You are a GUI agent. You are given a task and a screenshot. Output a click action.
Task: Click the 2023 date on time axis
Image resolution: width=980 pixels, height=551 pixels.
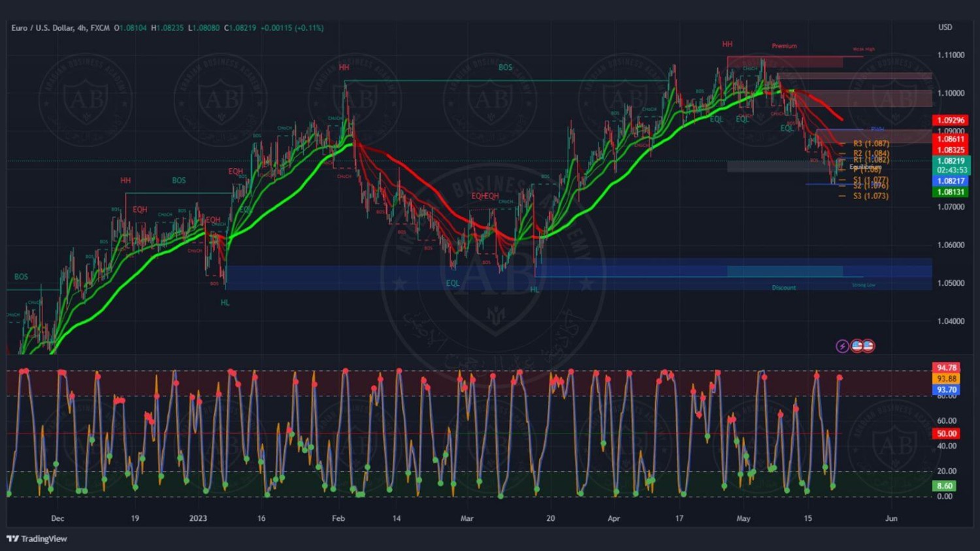(198, 518)
